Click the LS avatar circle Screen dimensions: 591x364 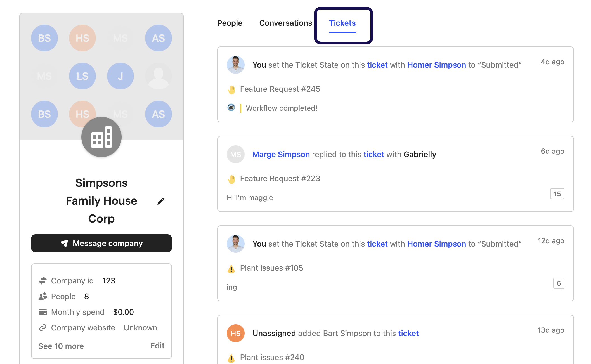[82, 76]
